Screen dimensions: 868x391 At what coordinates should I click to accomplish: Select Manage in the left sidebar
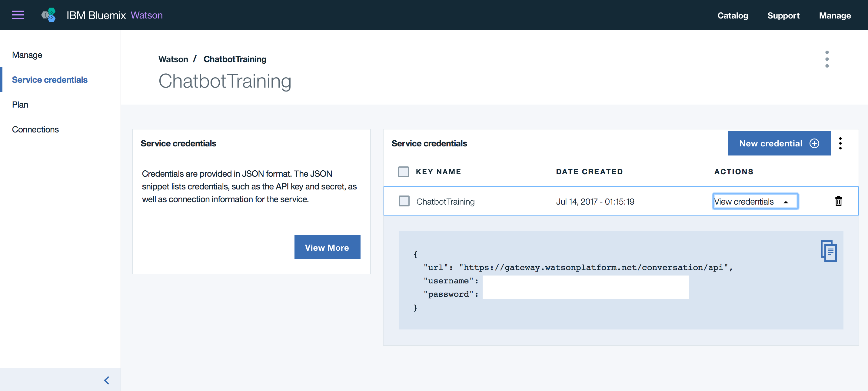pyautogui.click(x=27, y=55)
